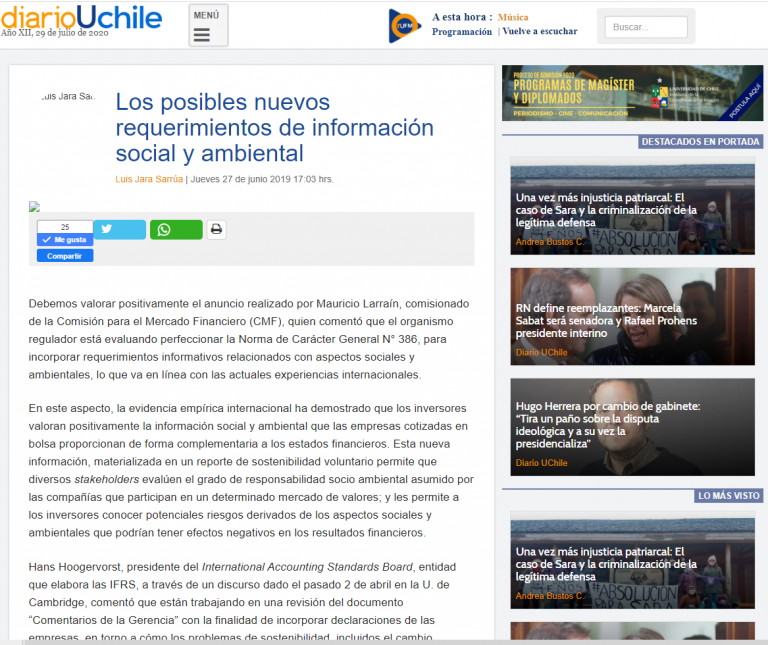
Task: Click the date Año XII, 29 de julio de 2020
Action: 54,33
